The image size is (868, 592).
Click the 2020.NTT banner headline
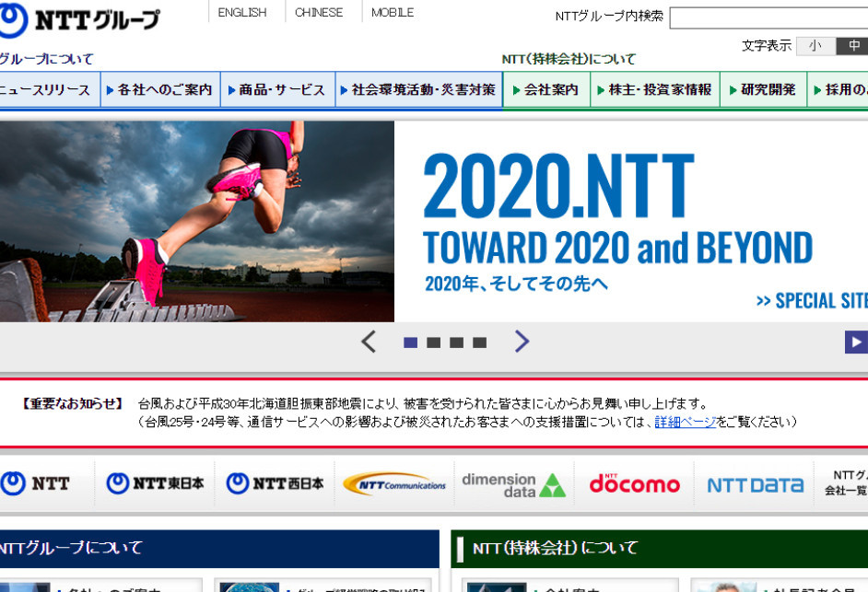point(559,187)
